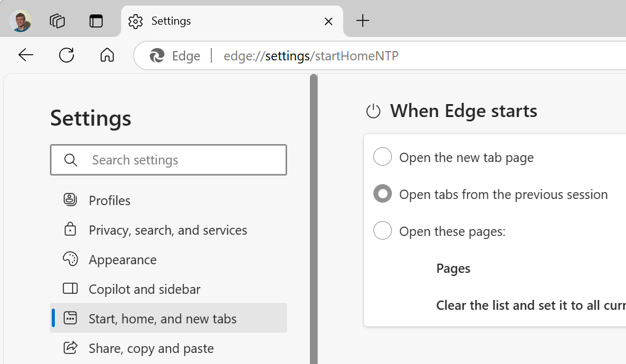
Task: Select "Open tabs from the previous session"
Action: [x=382, y=193]
